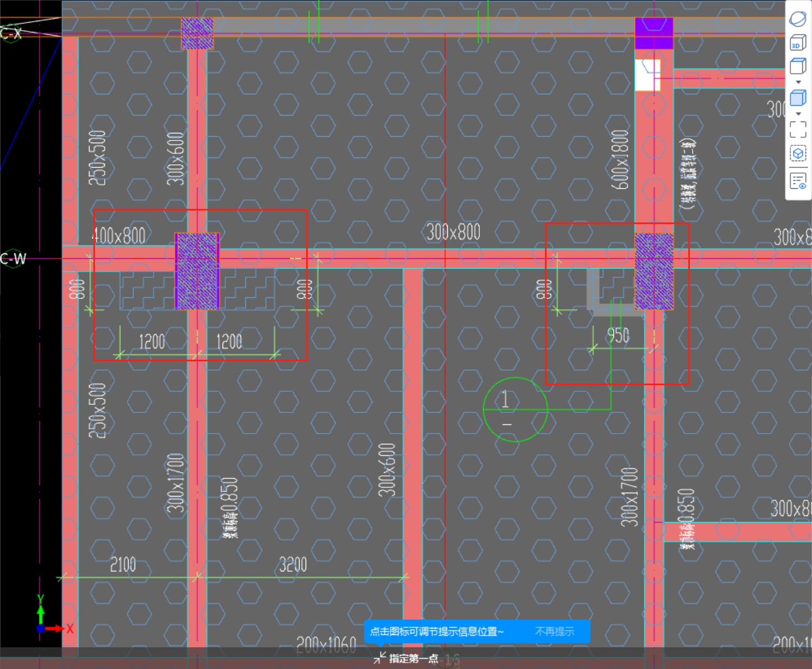Click the purple column at top right
Image resolution: width=812 pixels, height=669 pixels.
(654, 33)
